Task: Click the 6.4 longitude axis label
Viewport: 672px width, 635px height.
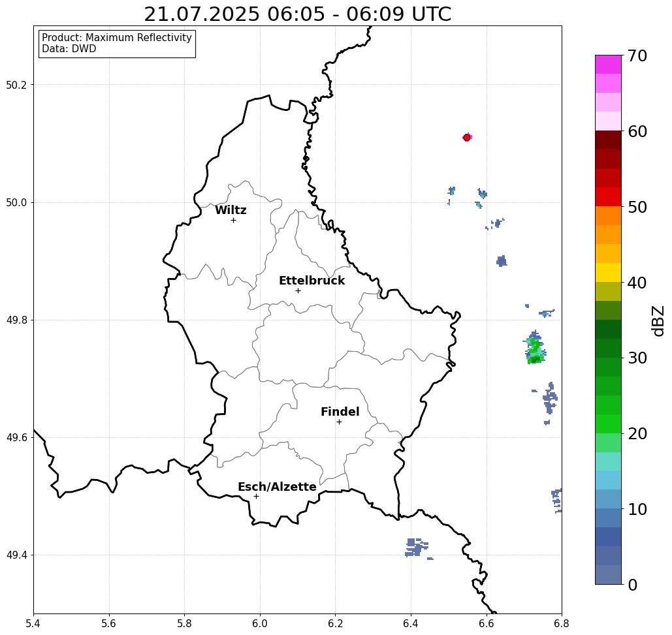Action: [411, 624]
